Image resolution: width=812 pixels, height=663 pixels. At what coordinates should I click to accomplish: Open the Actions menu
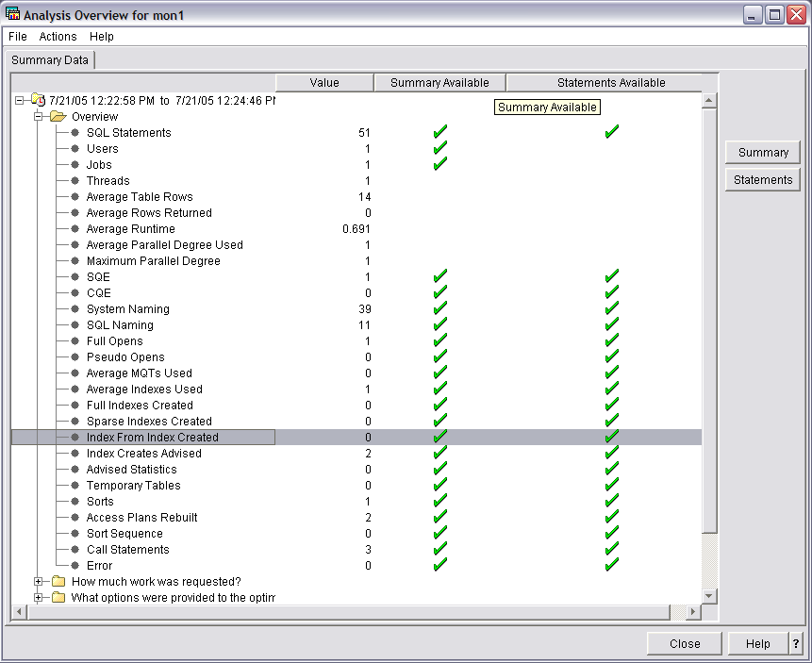tap(58, 37)
